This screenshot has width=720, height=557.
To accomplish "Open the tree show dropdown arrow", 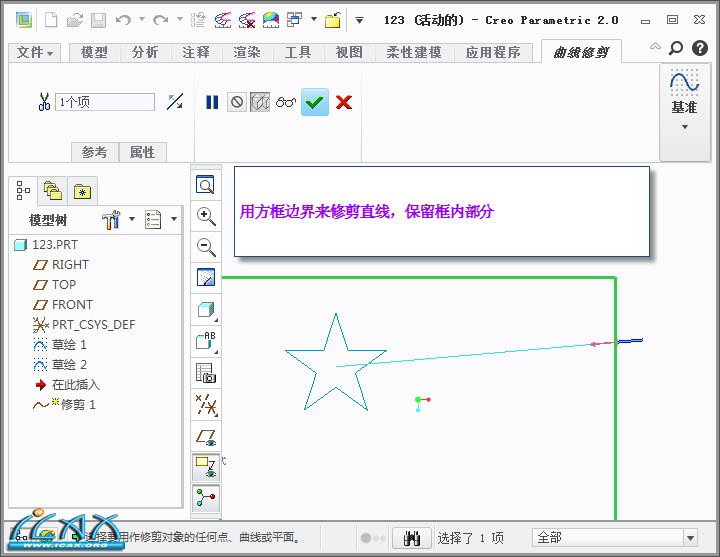I will (174, 219).
